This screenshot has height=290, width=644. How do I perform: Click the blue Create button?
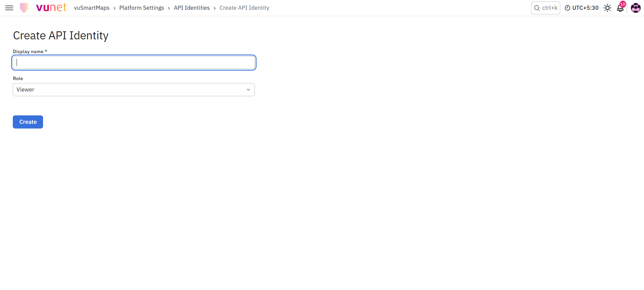[28, 122]
